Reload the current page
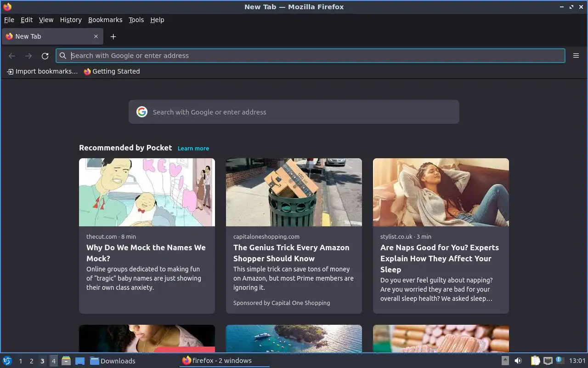This screenshot has height=368, width=588. coord(45,56)
